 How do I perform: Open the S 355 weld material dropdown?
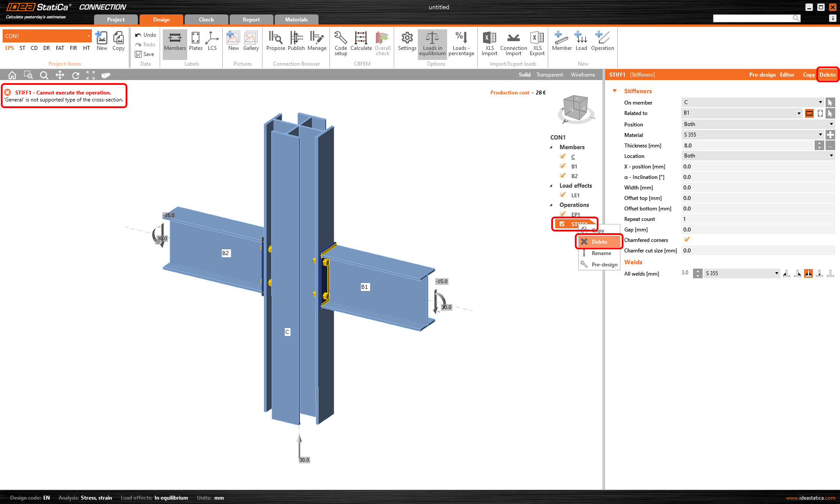[x=777, y=273]
